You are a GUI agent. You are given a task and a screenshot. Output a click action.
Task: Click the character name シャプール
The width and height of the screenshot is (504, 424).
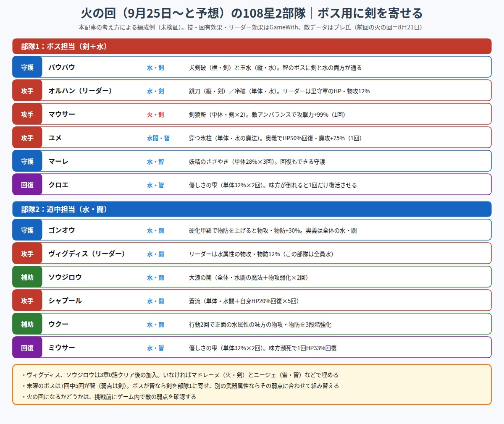[65, 301]
